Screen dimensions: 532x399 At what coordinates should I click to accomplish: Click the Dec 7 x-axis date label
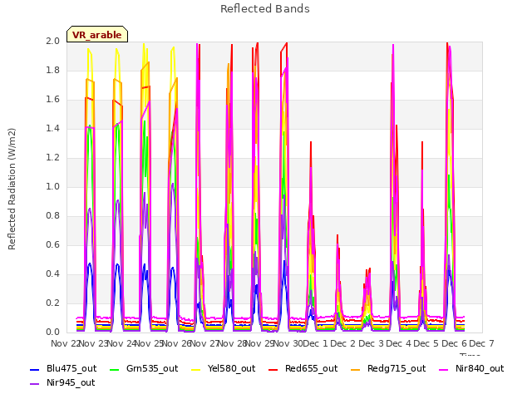[482, 343]
